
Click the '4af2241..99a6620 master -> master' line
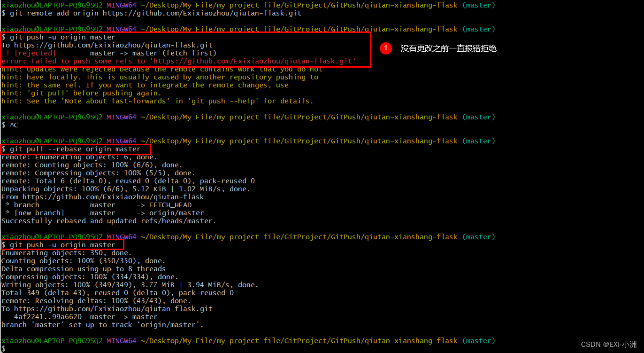click(x=86, y=317)
